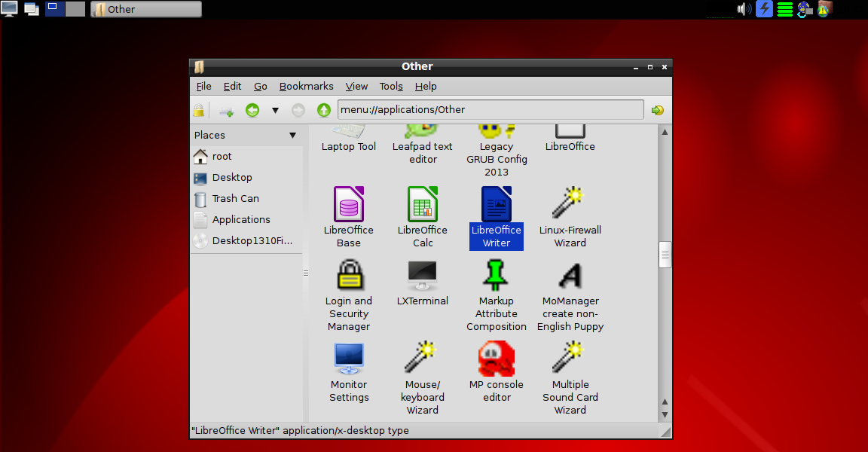This screenshot has height=452, width=868.
Task: Select MoManager create non-English Puppy icon
Action: 570,276
